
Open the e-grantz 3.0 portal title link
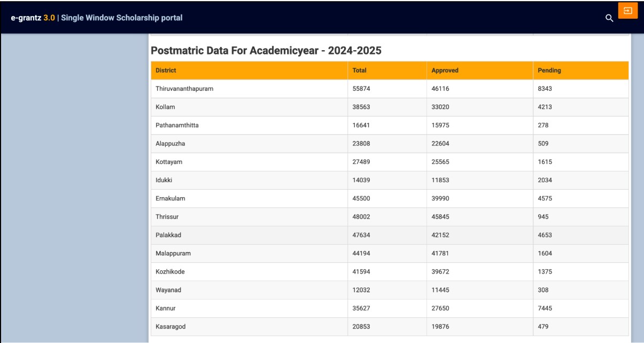(97, 18)
